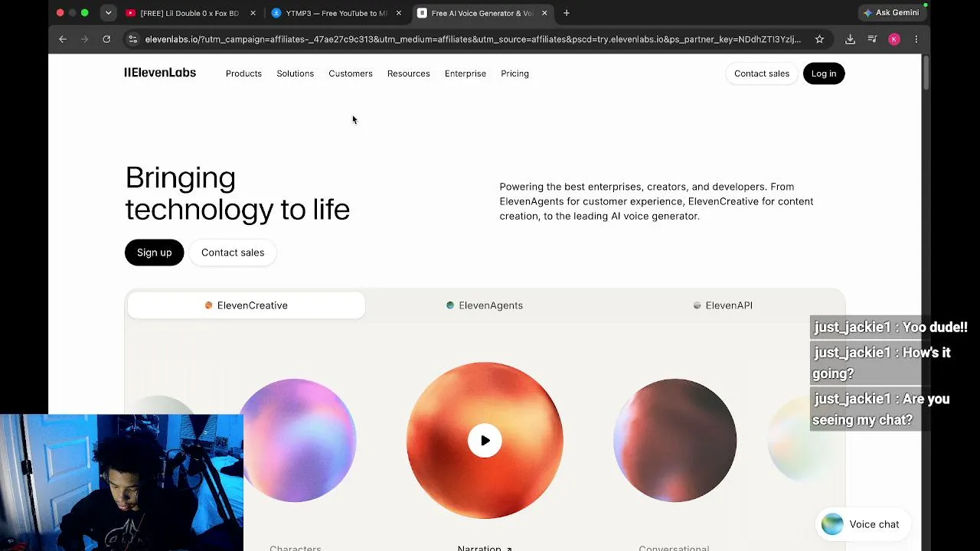Select the ElevenAPI tab

(x=723, y=305)
